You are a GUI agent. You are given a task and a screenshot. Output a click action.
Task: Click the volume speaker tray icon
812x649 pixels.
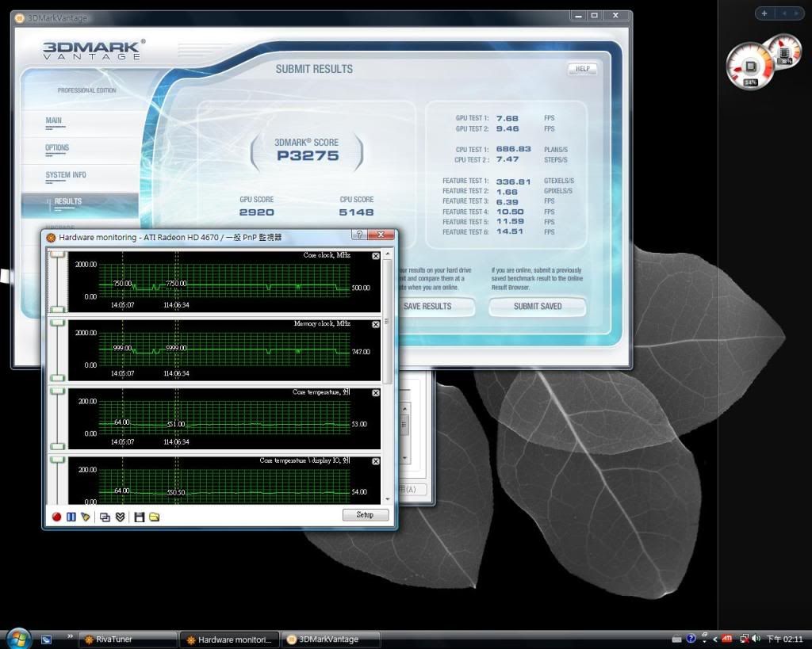pos(756,639)
